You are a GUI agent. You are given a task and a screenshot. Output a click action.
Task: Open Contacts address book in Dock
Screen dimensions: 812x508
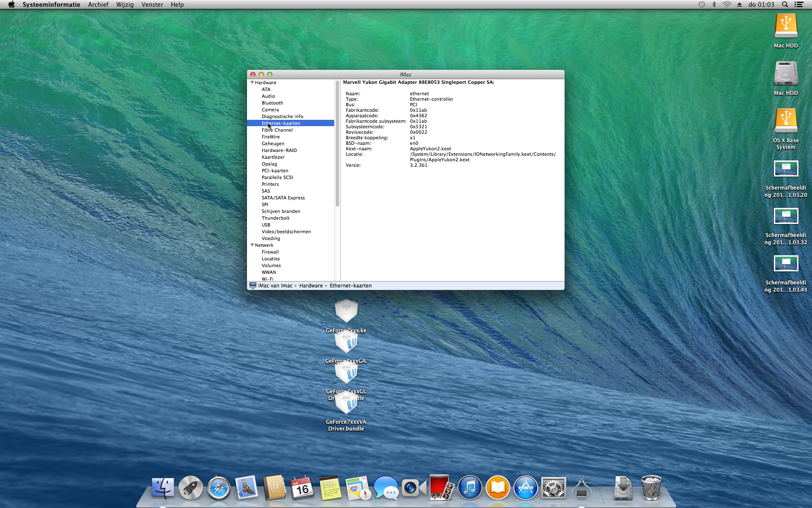(x=274, y=488)
